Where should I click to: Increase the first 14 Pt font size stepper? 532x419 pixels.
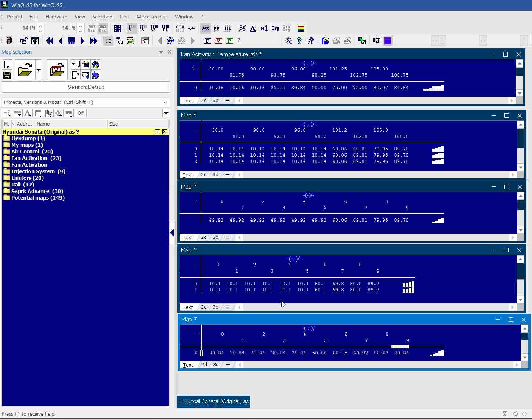41,26
